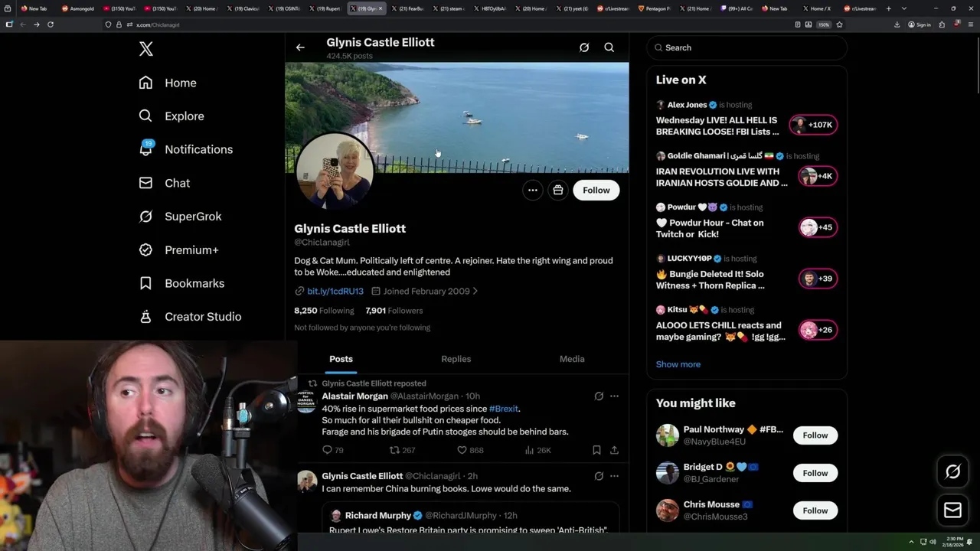Open Paul Northway profile avatar

[668, 435]
